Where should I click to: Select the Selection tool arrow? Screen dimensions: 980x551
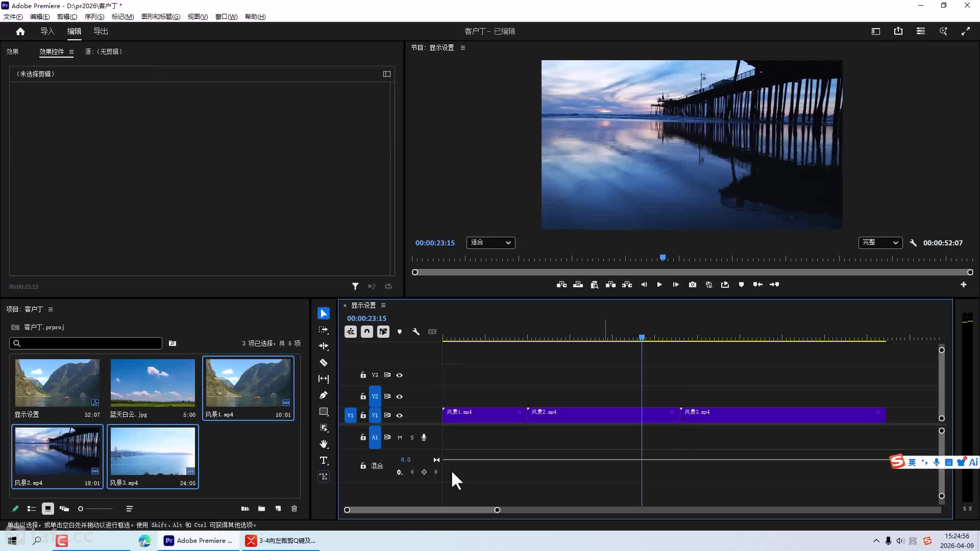(x=324, y=313)
